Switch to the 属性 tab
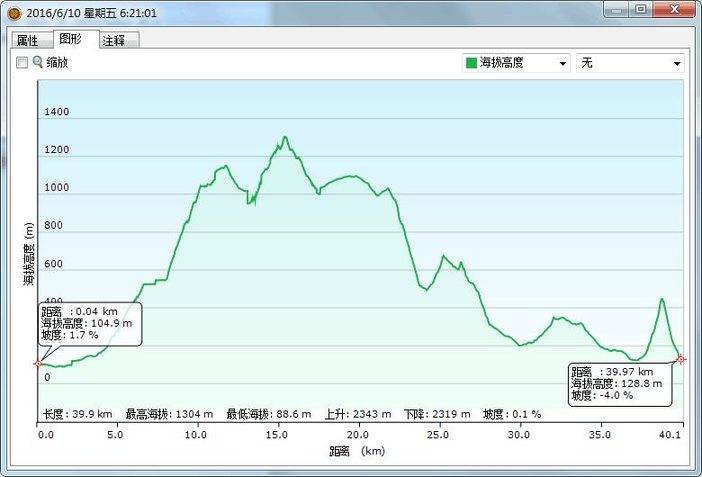Screen dimensions: 702x477 coord(27,41)
